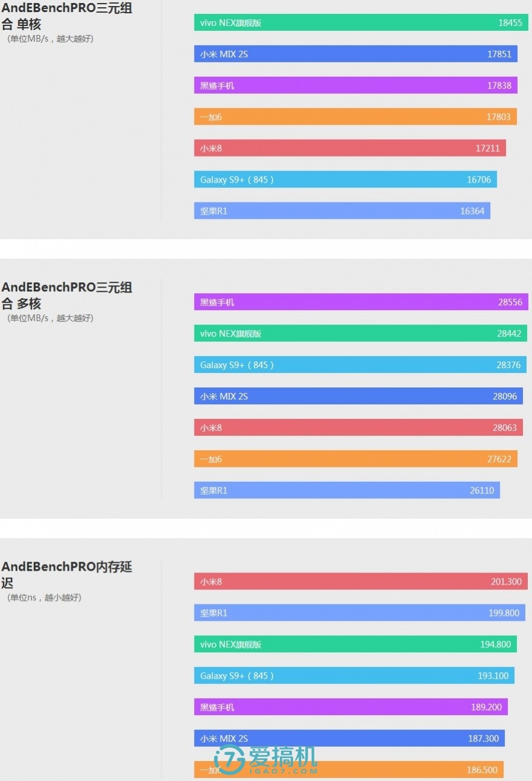Click vivo NEX旗舰版 label in 内存延迟 chart
This screenshot has width=532, height=781.
[230, 644]
